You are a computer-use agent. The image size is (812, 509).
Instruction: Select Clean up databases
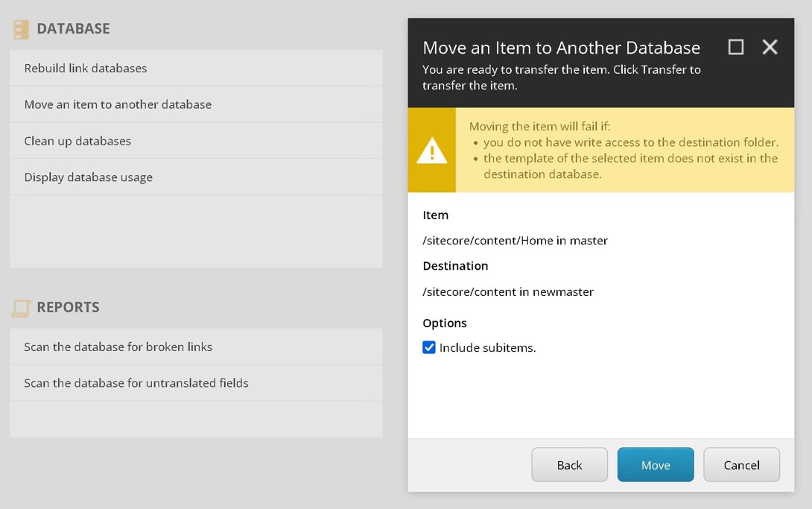pos(77,141)
